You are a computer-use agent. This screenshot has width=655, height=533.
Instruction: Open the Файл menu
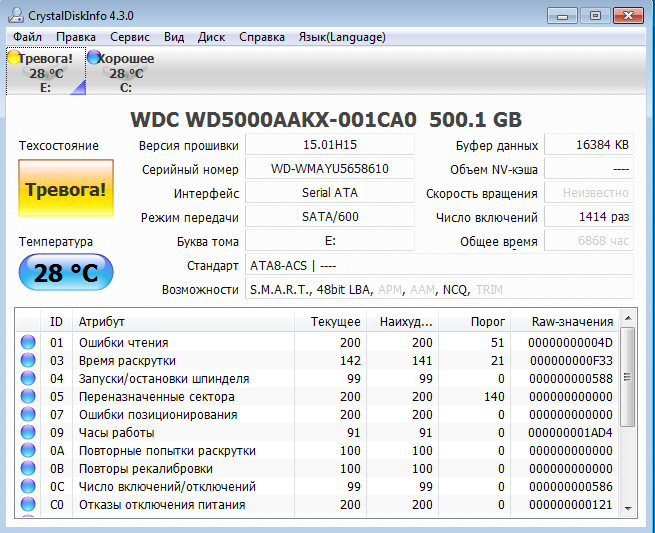pyautogui.click(x=27, y=37)
